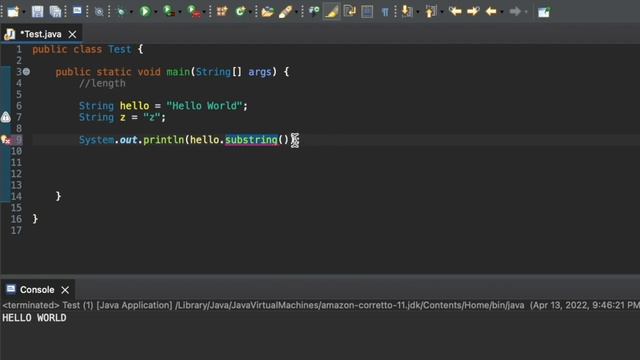640x360 pixels.
Task: Click the args parameter
Action: coord(260,72)
